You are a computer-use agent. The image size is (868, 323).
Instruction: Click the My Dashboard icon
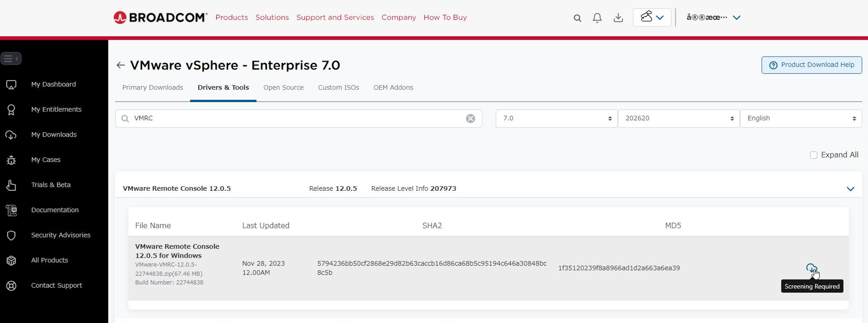click(x=11, y=85)
